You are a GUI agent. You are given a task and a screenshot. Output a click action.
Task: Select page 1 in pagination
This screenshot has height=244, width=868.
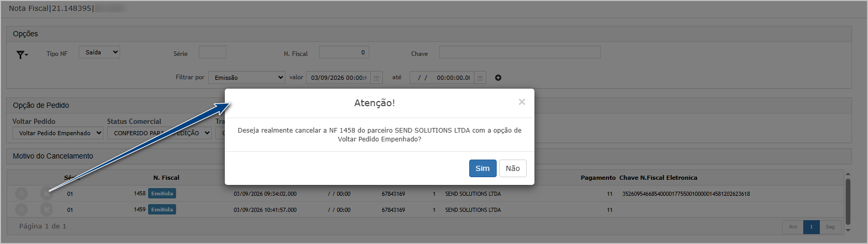(x=812, y=227)
